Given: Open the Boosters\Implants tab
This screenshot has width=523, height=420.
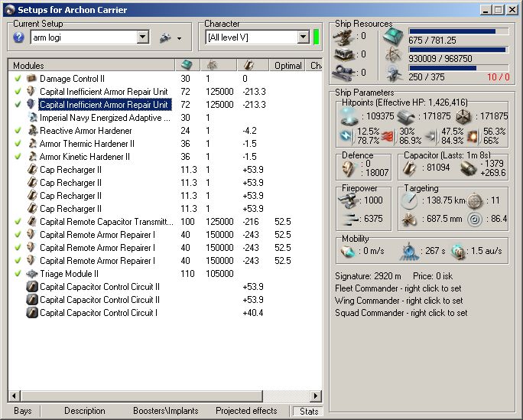Looking at the screenshot, I should tap(166, 411).
